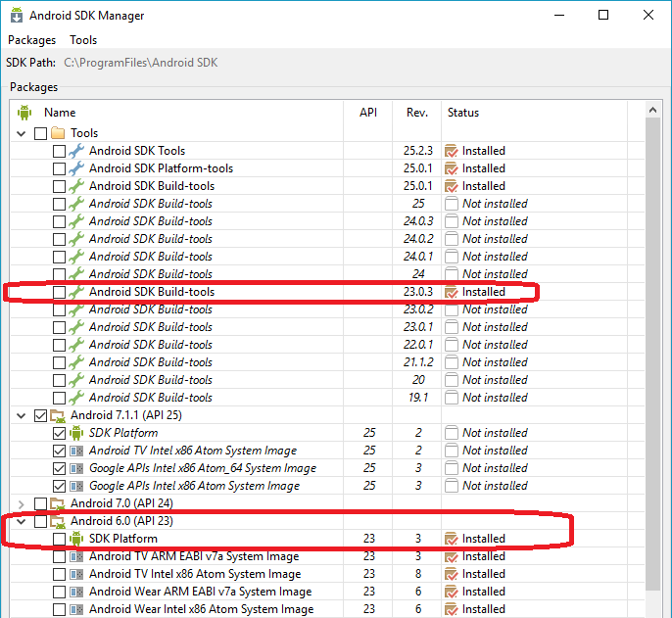The width and height of the screenshot is (672, 618).
Task: Click the wrench icon of Build-tools 23.0.3
Action: [x=76, y=292]
